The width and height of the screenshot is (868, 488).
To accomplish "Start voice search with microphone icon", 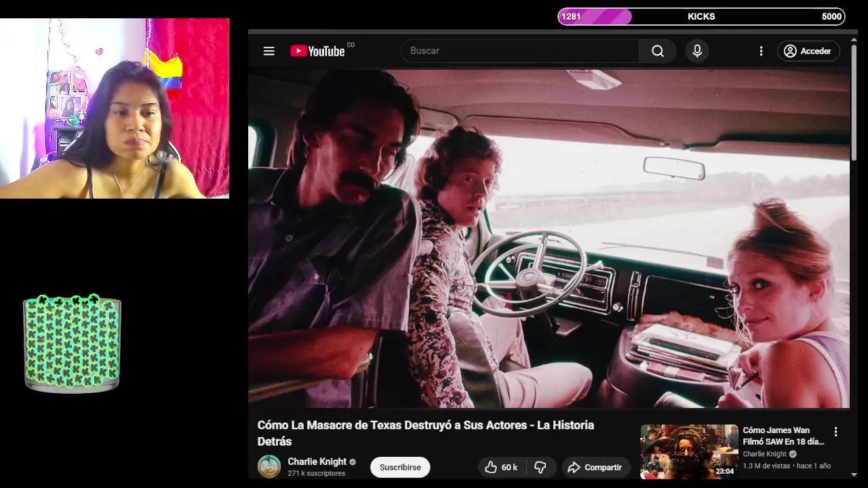I will pos(697,51).
